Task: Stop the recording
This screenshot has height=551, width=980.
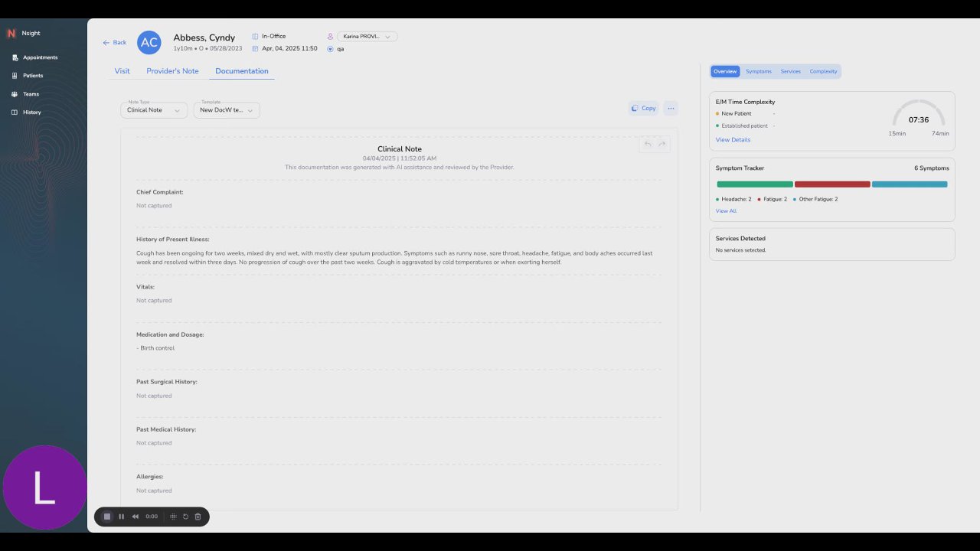Action: point(107,517)
